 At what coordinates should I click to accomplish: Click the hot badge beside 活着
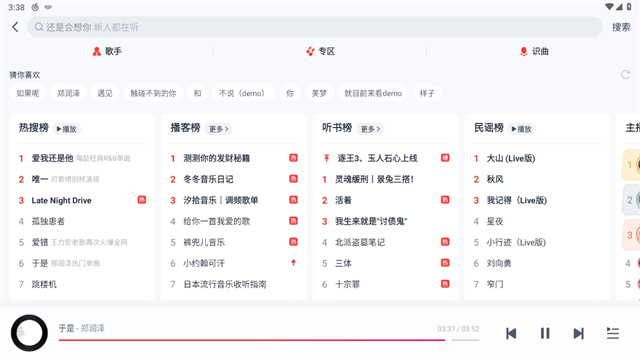point(445,200)
